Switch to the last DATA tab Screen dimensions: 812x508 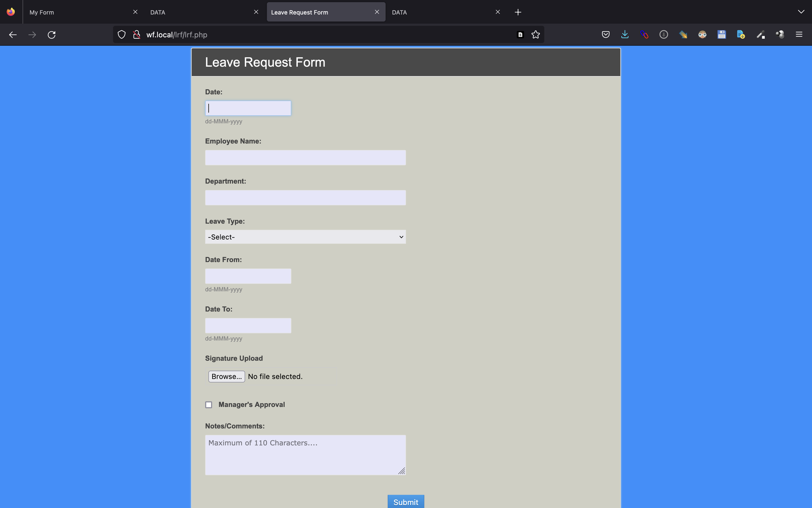click(441, 12)
